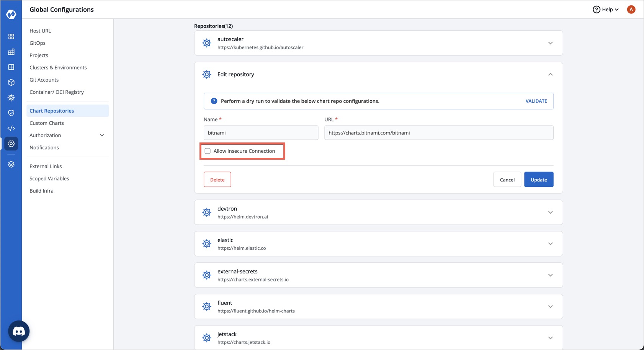Click the Update button

tap(538, 180)
